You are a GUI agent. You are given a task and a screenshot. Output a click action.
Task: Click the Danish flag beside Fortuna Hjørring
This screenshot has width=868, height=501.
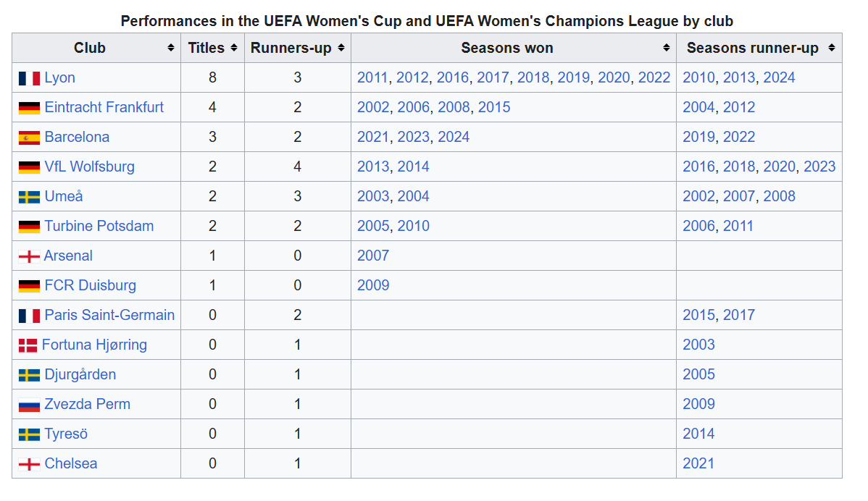coord(28,345)
